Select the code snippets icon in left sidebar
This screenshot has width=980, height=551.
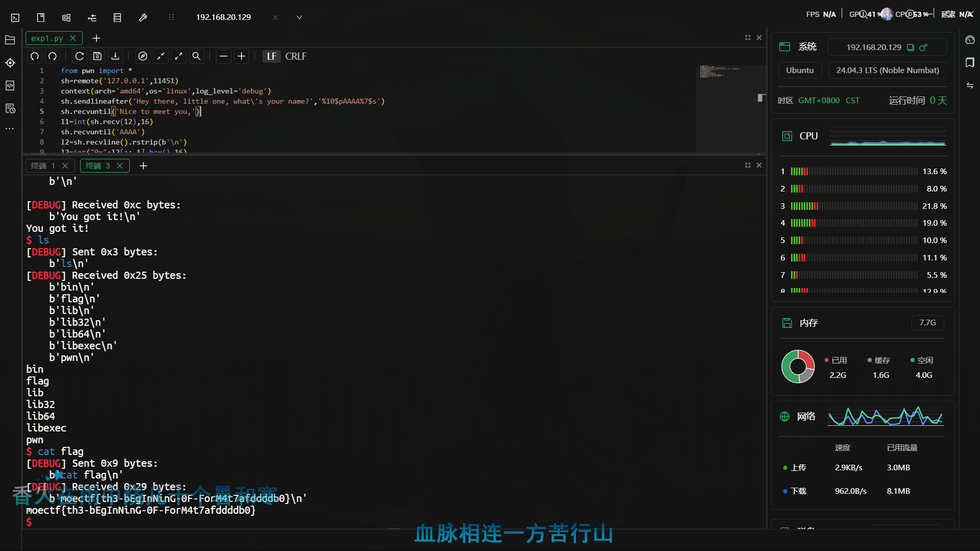[10, 86]
